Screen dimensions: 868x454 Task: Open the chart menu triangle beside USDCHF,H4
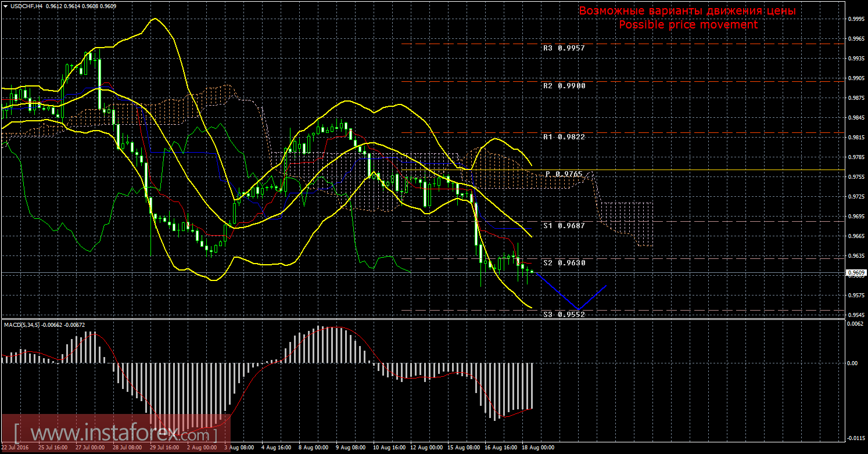click(x=5, y=5)
